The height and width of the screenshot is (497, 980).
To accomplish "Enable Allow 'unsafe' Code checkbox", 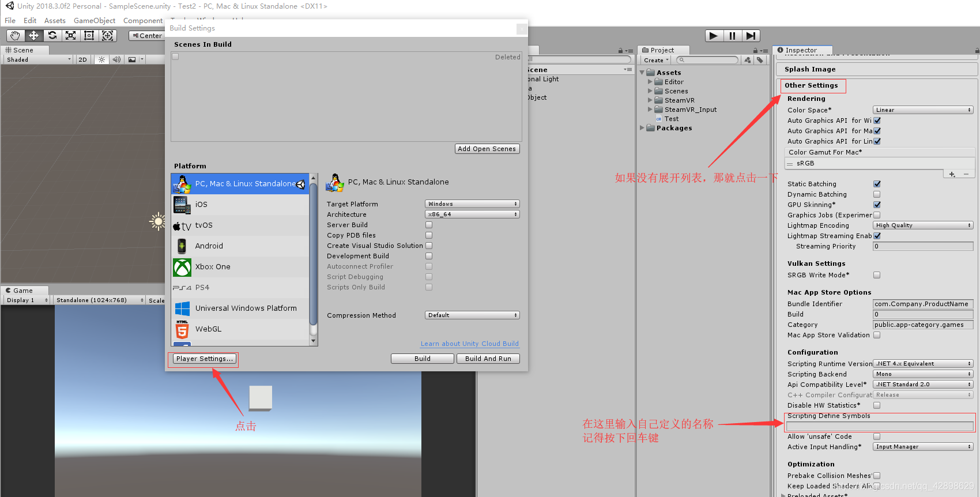I will 877,436.
